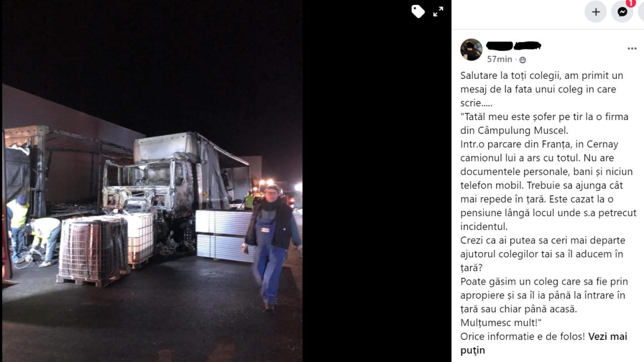The height and width of the screenshot is (362, 644).
Task: Click the redacted author name link
Action: (x=514, y=46)
